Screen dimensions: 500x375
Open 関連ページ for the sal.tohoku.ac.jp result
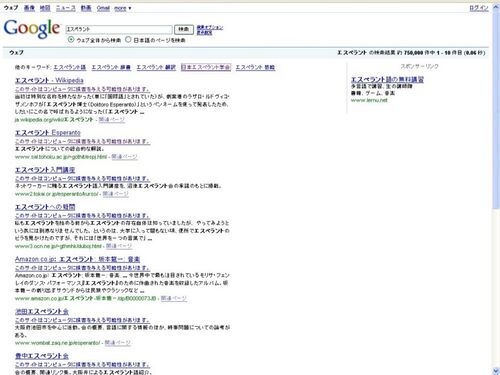pyautogui.click(x=124, y=157)
